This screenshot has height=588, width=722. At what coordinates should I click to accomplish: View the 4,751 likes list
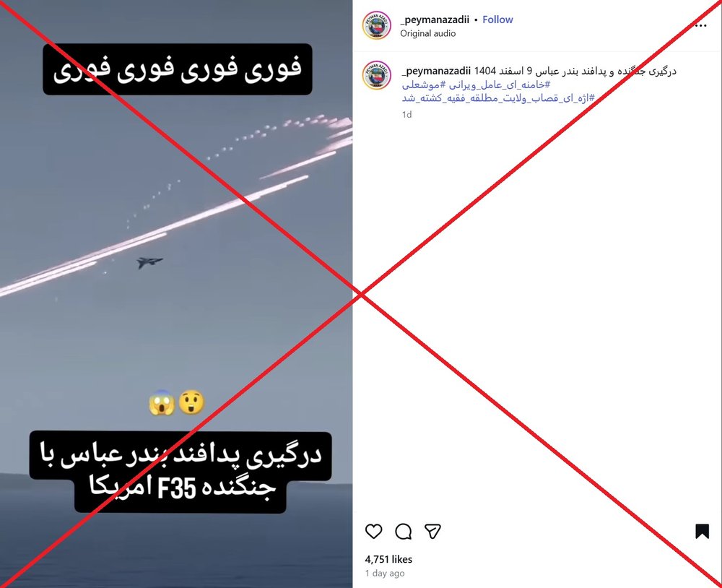(x=388, y=559)
